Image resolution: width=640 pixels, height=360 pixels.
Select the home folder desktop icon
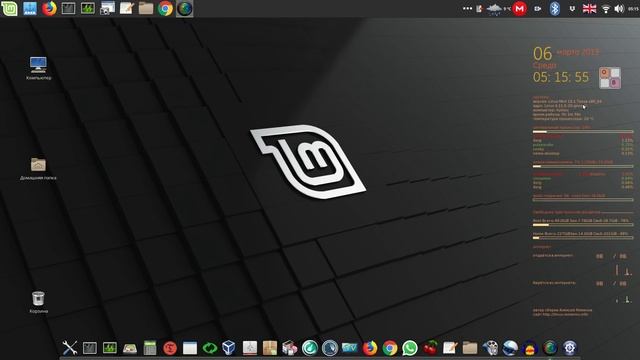click(38, 169)
